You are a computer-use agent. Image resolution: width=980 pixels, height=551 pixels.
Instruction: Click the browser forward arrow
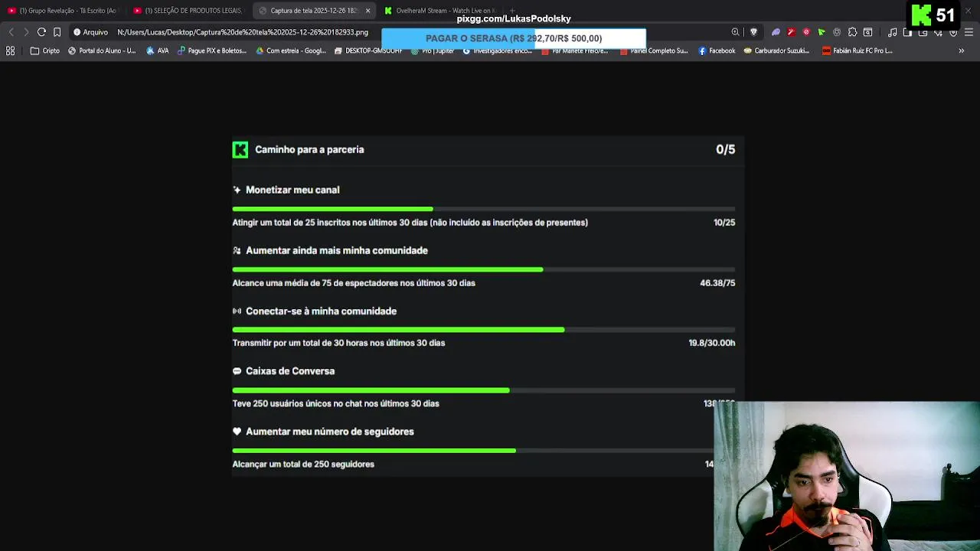pyautogui.click(x=26, y=32)
